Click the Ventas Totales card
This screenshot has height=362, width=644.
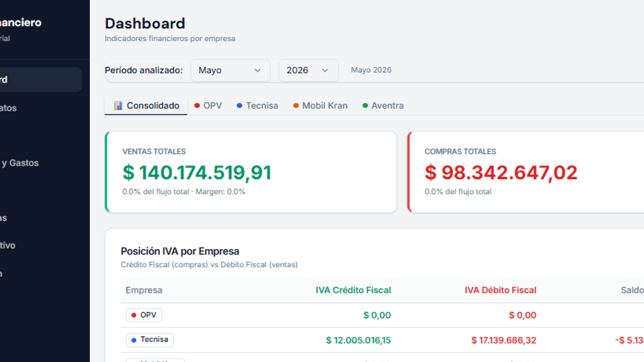pyautogui.click(x=251, y=172)
